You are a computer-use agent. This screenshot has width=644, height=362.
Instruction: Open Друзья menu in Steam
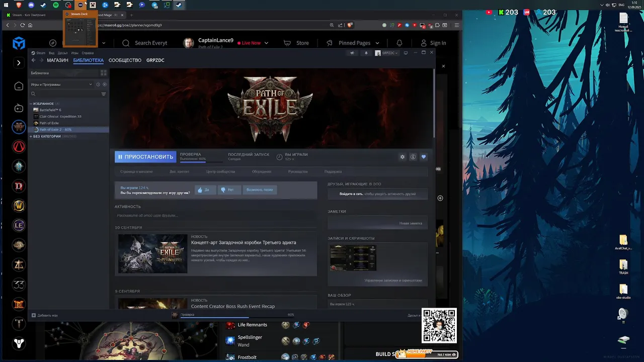(x=62, y=53)
